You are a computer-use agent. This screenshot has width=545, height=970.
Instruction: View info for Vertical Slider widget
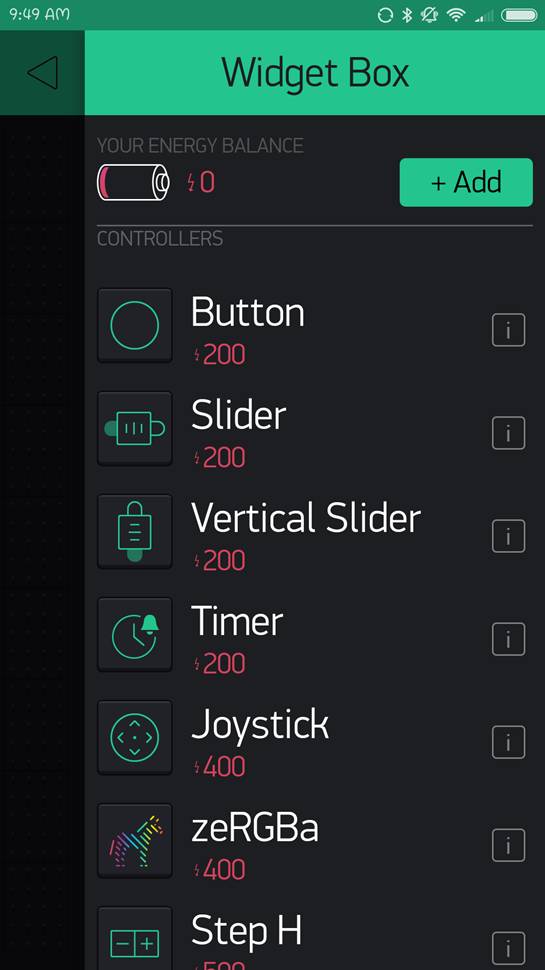point(509,536)
